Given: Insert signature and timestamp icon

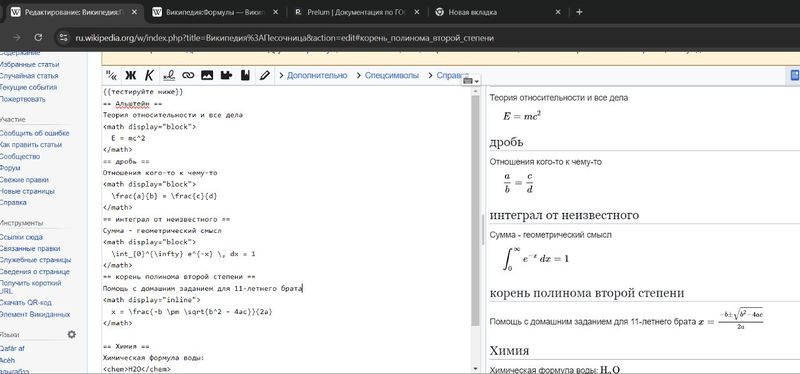Looking at the screenshot, I should pos(169,76).
